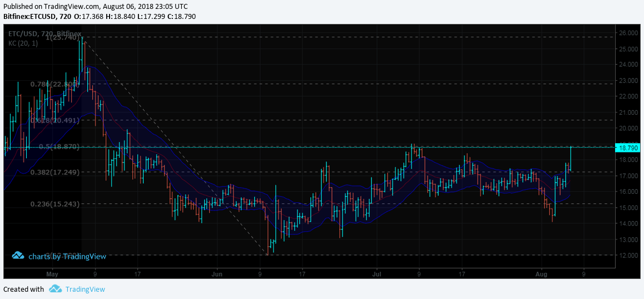Click the 17.000 price axis label

click(628, 175)
